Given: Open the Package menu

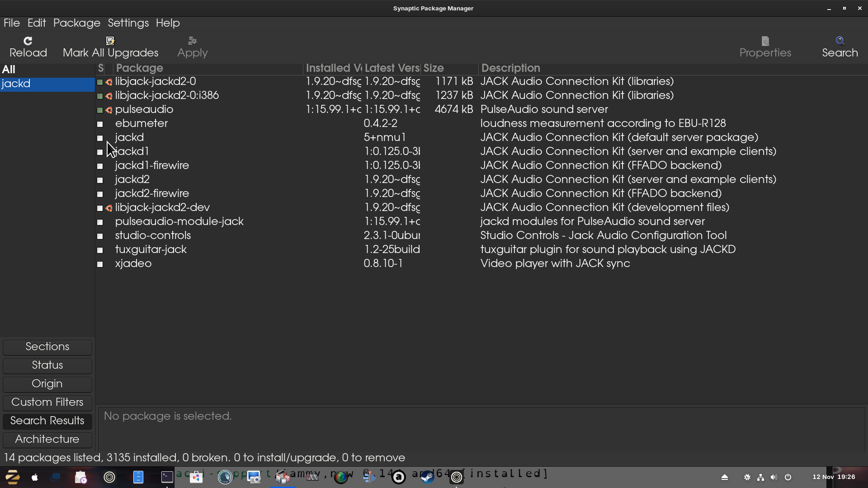Looking at the screenshot, I should 77,23.
